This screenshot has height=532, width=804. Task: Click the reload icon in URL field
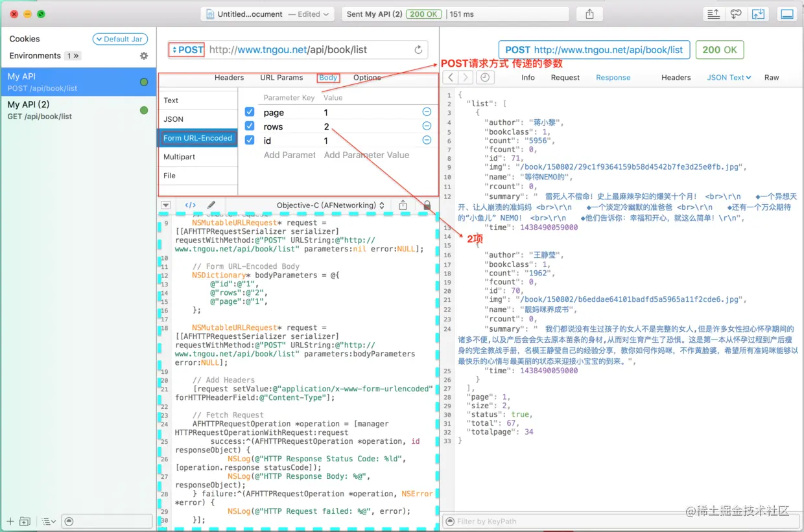419,50
